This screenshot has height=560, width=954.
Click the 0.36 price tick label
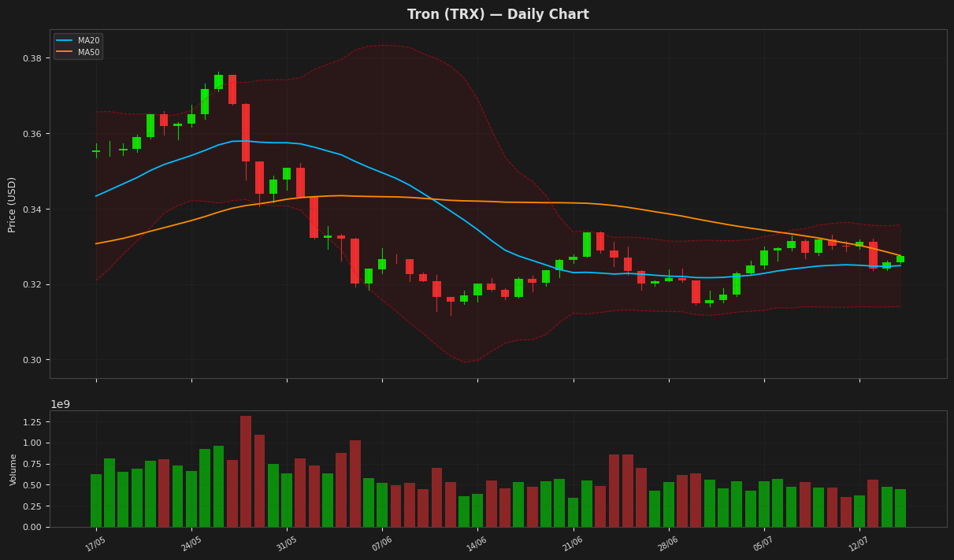[33, 134]
